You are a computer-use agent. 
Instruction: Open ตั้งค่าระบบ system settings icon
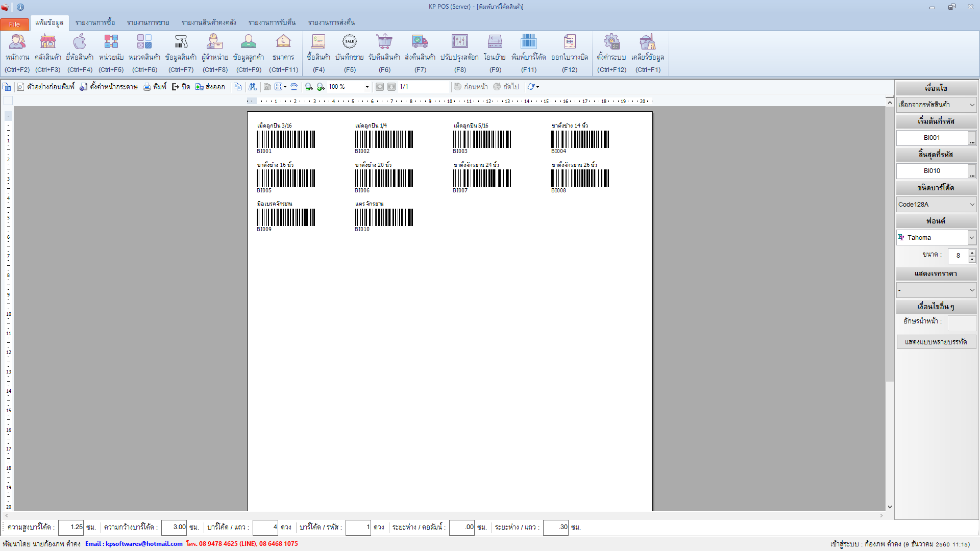(x=611, y=54)
